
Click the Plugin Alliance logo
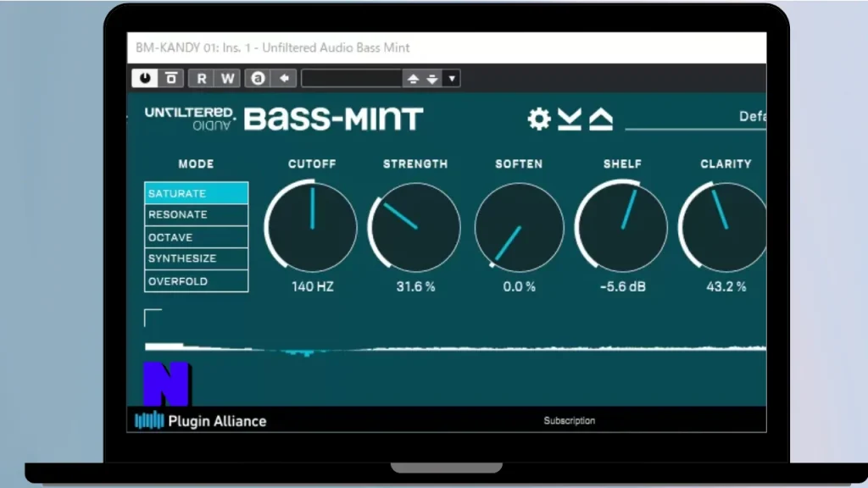pyautogui.click(x=200, y=421)
